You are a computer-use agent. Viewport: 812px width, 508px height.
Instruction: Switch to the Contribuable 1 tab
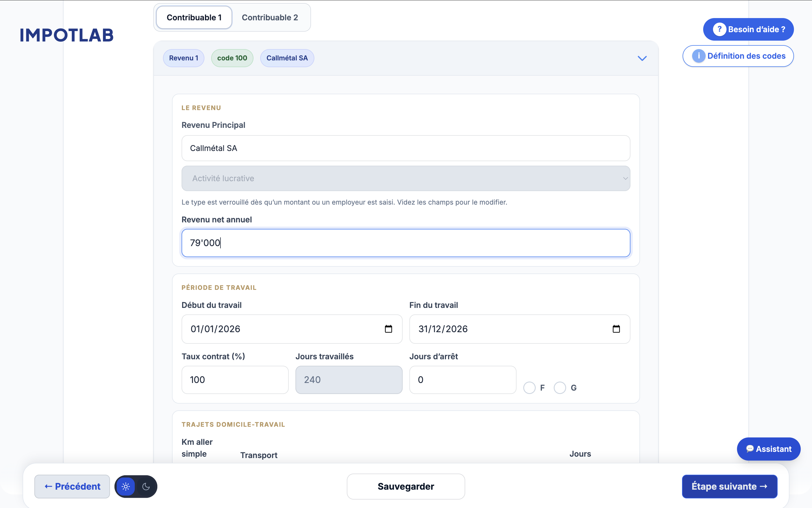pyautogui.click(x=194, y=17)
